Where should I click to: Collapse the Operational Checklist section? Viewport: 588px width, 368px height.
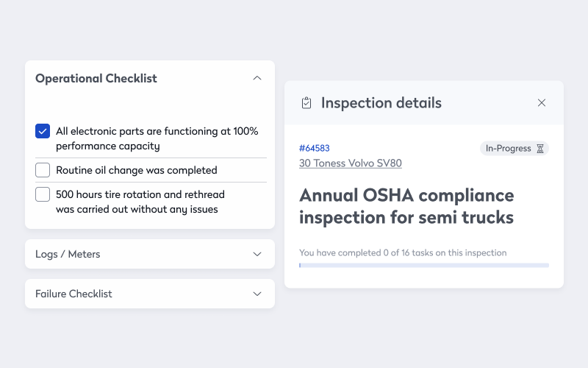pos(257,78)
